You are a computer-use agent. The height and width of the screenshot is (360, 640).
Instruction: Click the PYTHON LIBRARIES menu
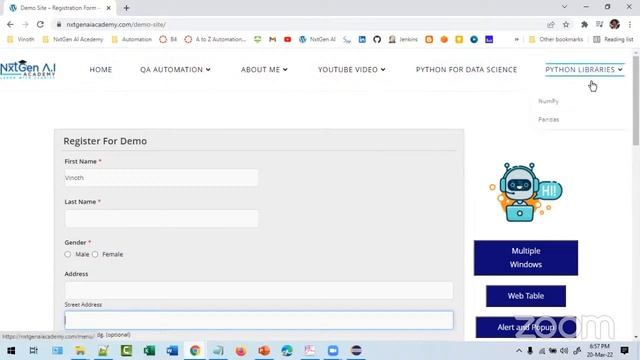pyautogui.click(x=584, y=69)
